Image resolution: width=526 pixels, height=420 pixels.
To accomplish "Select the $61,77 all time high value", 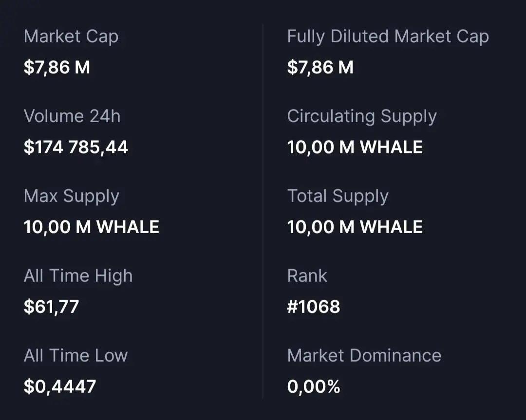I will tap(51, 307).
